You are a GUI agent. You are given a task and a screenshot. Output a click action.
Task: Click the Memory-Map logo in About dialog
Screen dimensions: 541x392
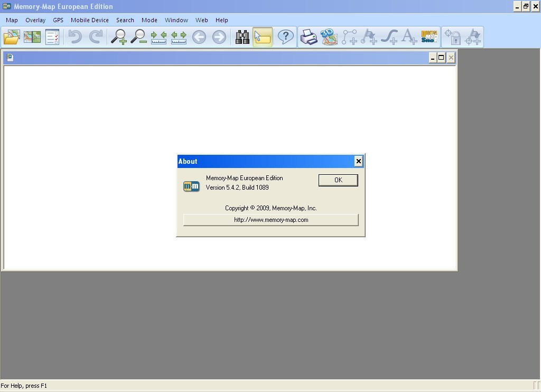191,186
